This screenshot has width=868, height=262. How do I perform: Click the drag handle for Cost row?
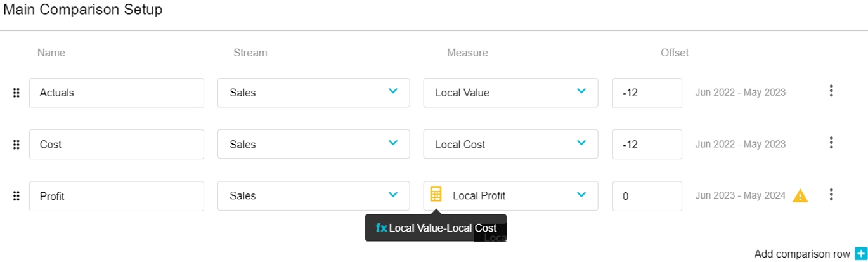point(16,145)
